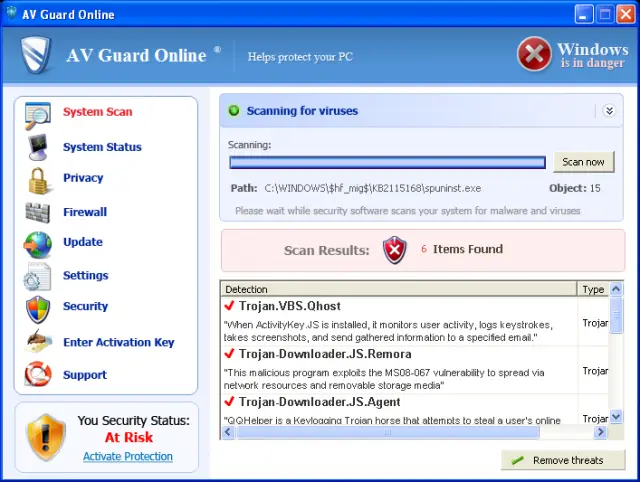Click the Scan Results red shield icon

[395, 250]
